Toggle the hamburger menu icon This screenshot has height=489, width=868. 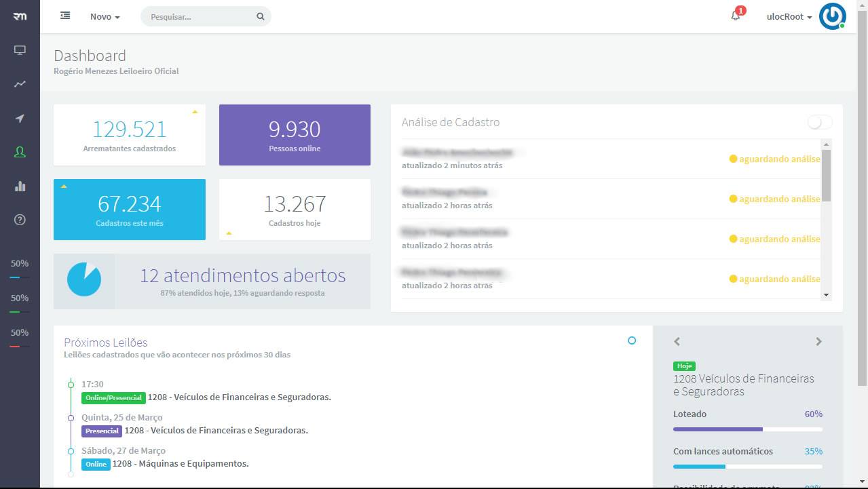[65, 16]
